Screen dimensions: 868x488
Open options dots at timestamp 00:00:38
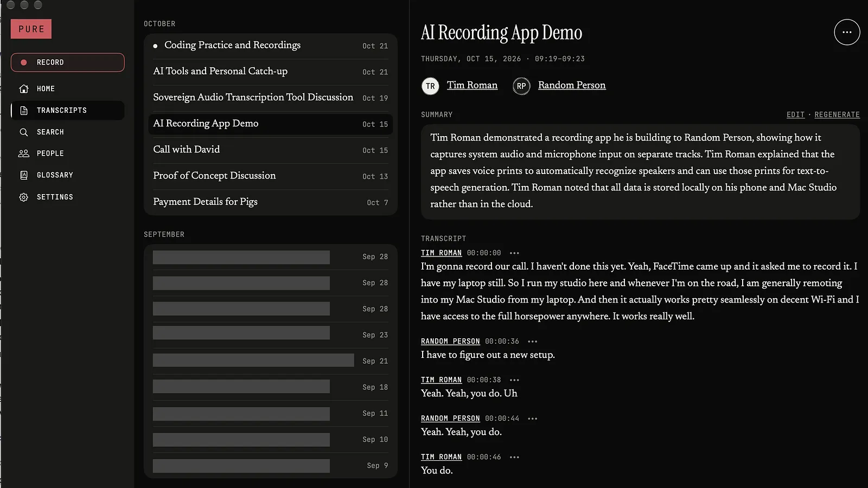pyautogui.click(x=515, y=380)
